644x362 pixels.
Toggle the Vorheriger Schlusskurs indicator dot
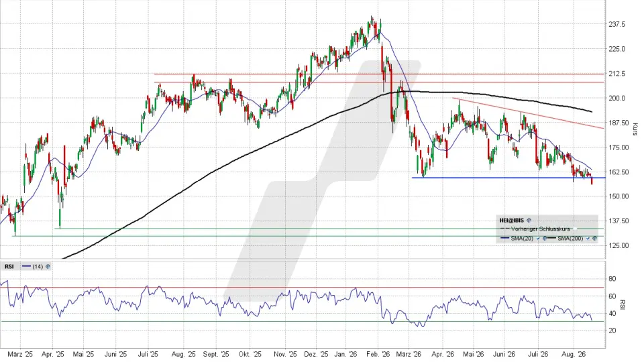pos(575,229)
